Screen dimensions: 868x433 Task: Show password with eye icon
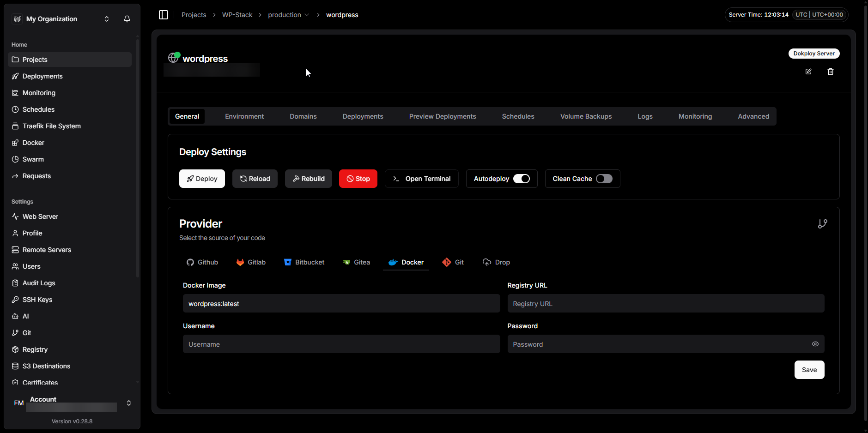[x=815, y=344]
